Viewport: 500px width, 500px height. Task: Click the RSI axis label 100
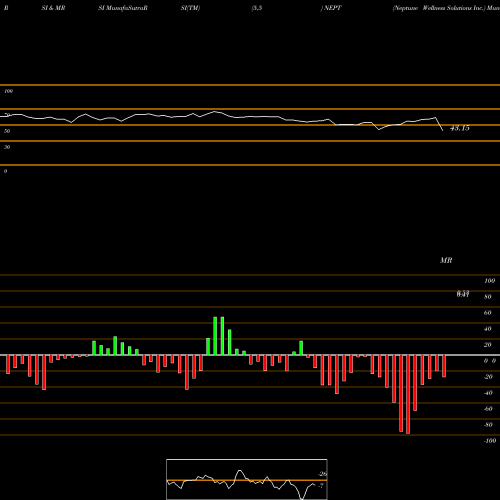pos(9,91)
